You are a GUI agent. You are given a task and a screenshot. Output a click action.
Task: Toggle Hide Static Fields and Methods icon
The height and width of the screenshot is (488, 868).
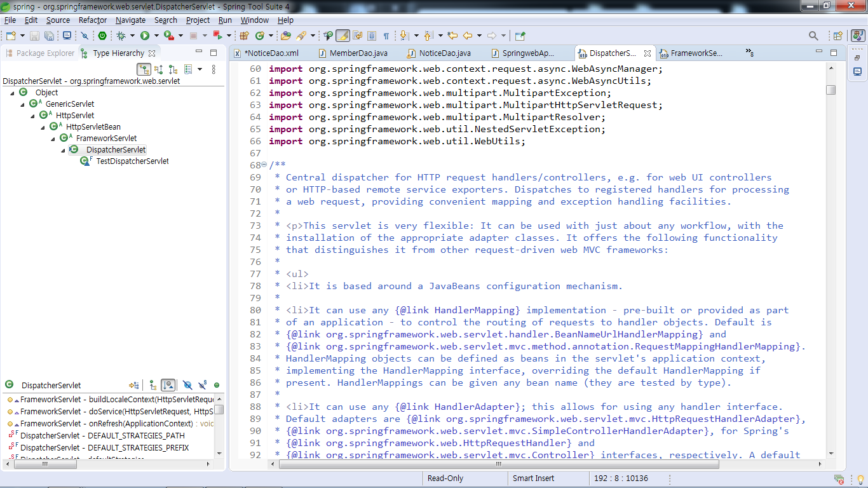pyautogui.click(x=202, y=385)
